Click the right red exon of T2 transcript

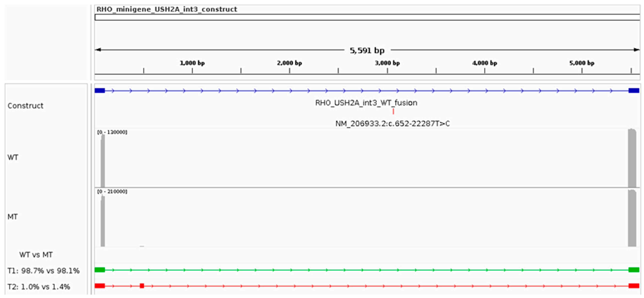[634, 286]
